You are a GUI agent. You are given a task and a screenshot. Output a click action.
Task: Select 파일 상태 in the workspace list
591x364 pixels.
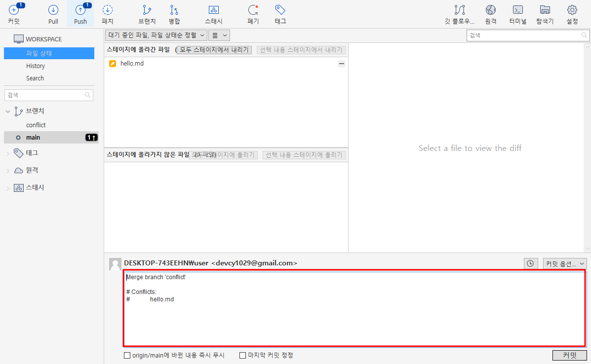(x=49, y=53)
